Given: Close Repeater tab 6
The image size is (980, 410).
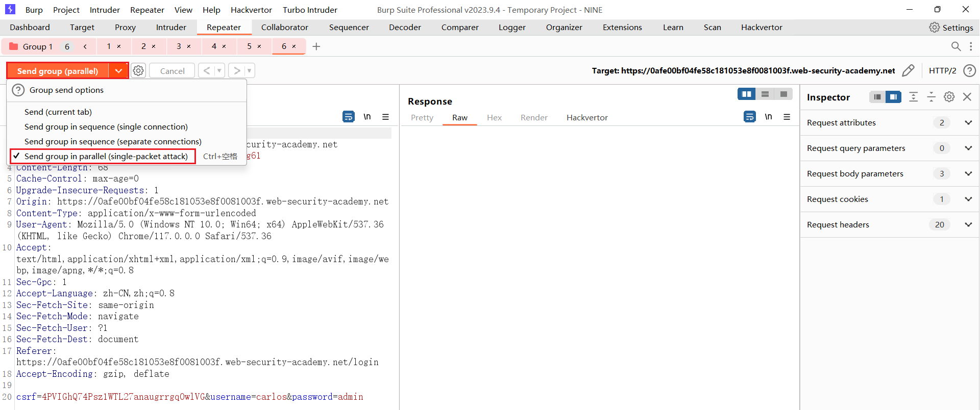Looking at the screenshot, I should [294, 46].
